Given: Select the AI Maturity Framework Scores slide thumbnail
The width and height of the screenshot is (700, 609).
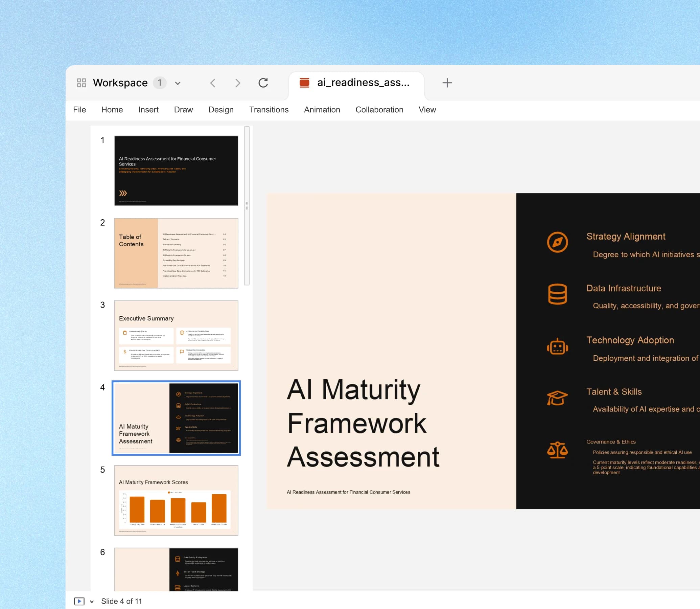Looking at the screenshot, I should (176, 501).
